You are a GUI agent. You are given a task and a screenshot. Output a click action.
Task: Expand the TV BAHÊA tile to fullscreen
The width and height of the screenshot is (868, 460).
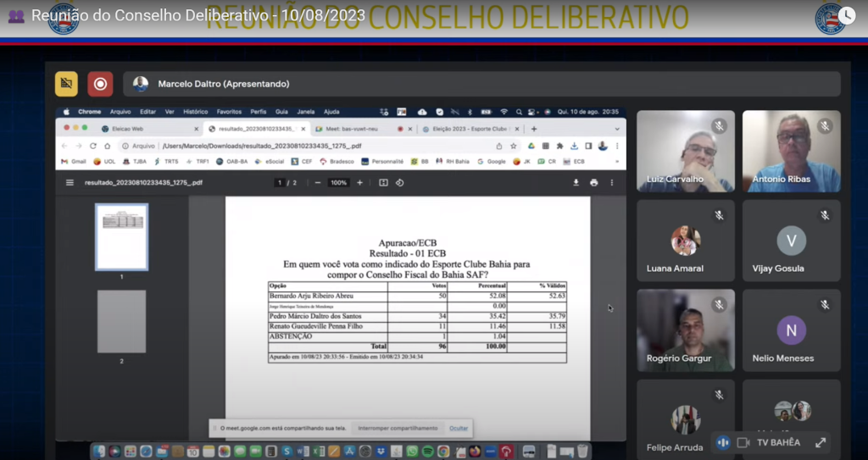click(821, 442)
